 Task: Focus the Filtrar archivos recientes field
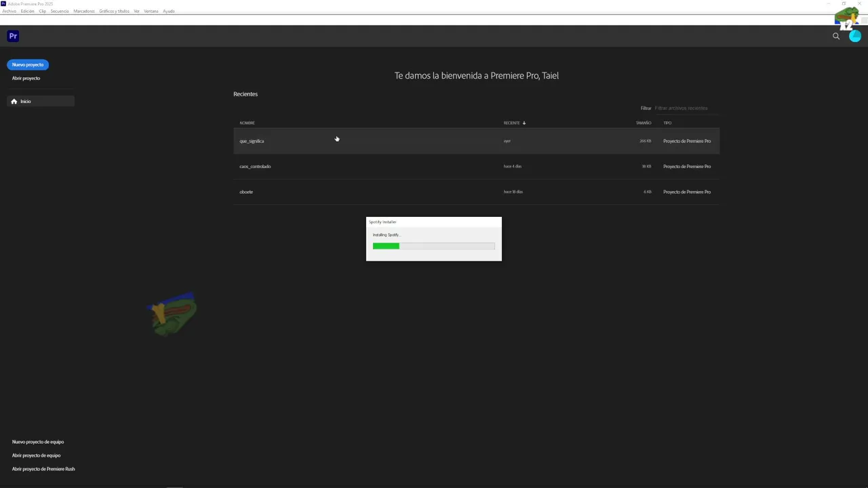pos(686,108)
